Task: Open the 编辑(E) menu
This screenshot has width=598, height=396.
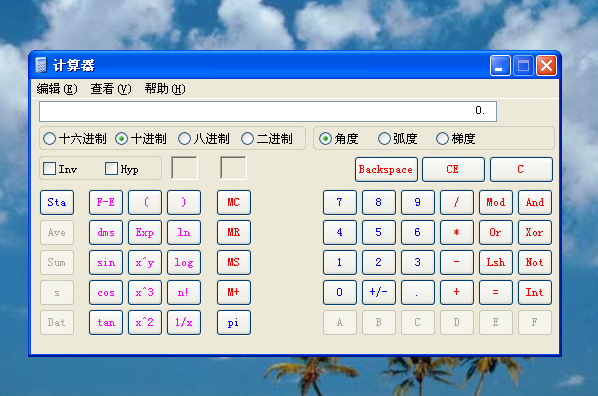Action: 57,89
